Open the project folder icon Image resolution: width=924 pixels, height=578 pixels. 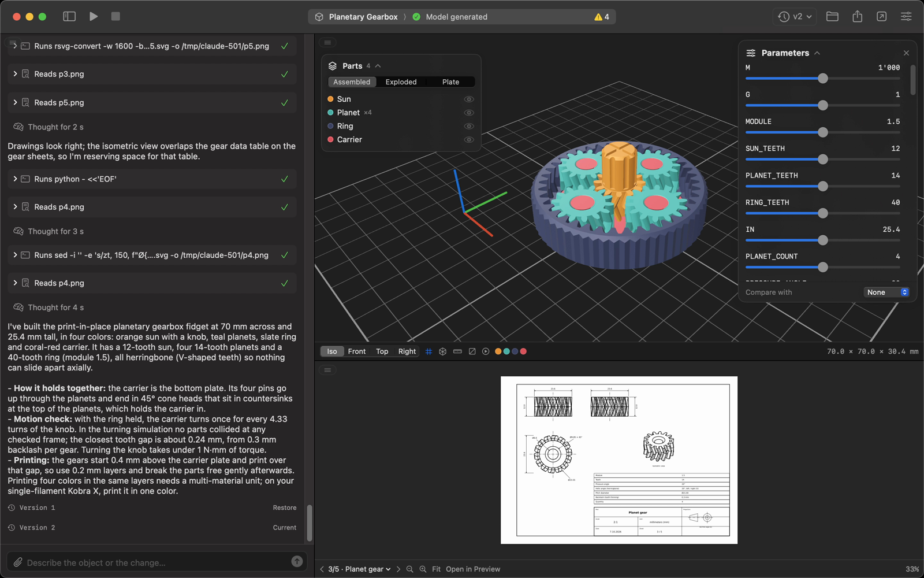(x=832, y=17)
